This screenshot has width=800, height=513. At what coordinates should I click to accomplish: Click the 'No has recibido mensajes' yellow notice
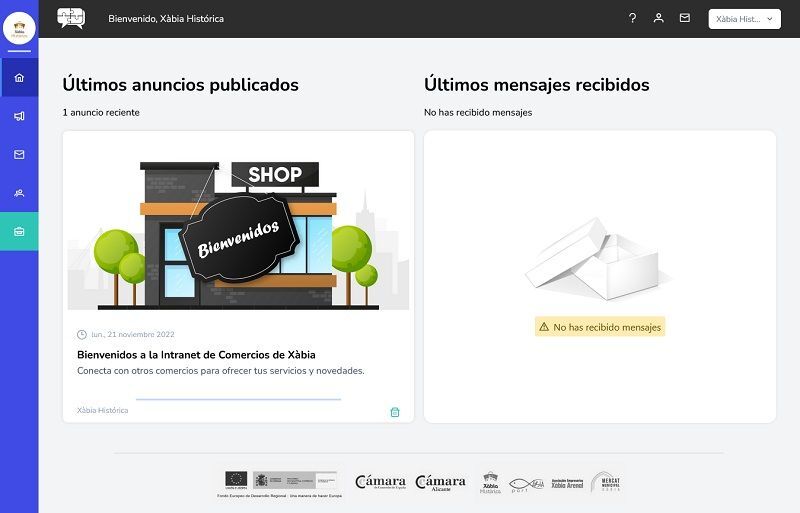pos(600,327)
